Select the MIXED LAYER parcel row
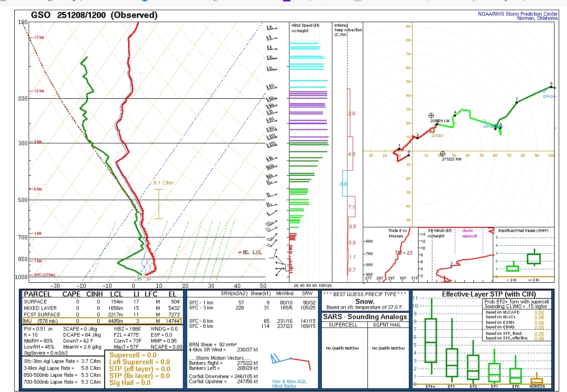The height and width of the screenshot is (392, 567). [102, 308]
